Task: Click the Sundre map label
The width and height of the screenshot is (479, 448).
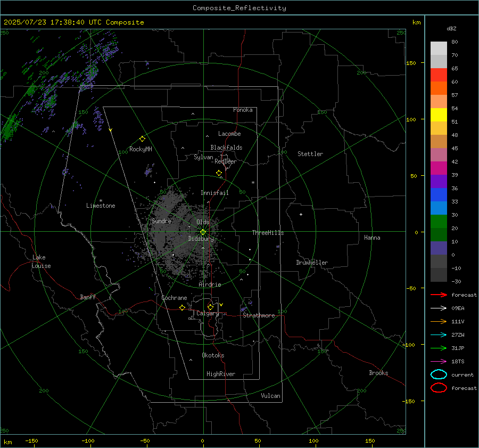Action: [x=161, y=221]
